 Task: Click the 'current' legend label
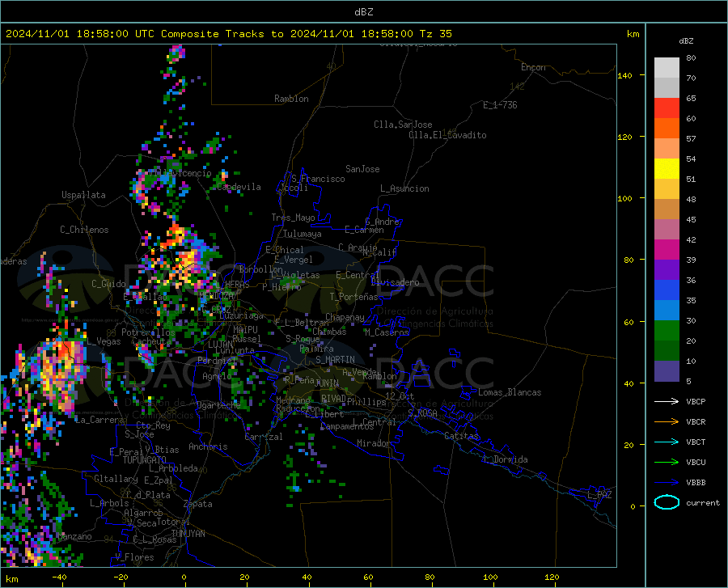[x=703, y=502]
